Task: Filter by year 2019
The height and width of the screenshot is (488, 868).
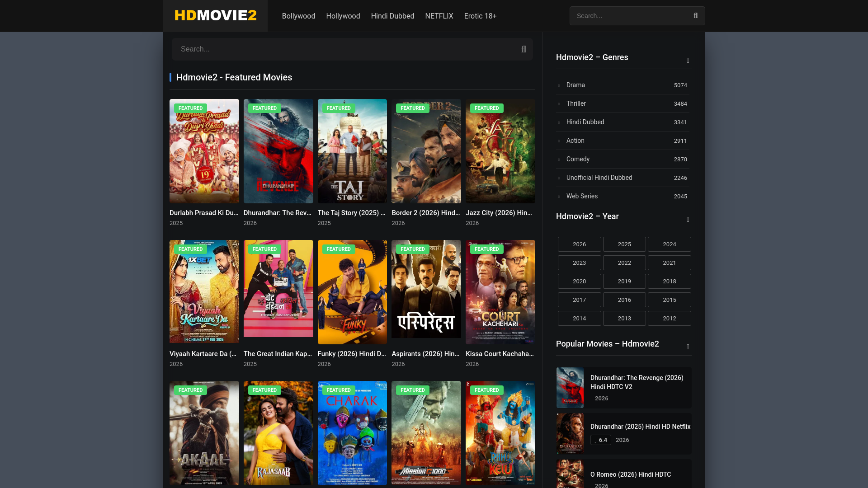Action: (624, 282)
